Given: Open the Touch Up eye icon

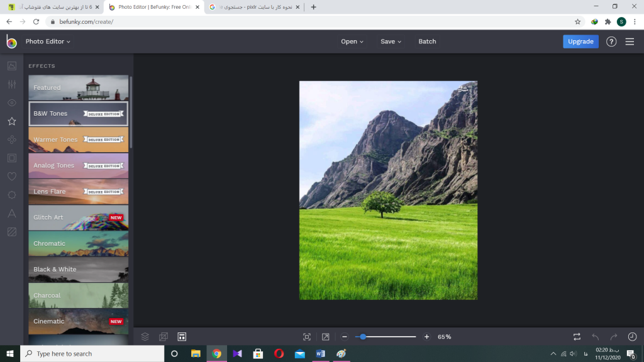Looking at the screenshot, I should click(12, 102).
